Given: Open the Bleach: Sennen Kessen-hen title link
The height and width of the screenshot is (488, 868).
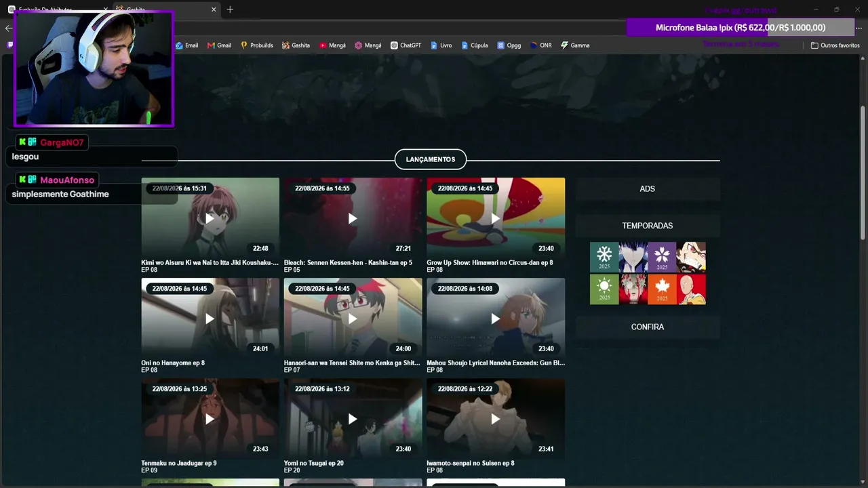Looking at the screenshot, I should [348, 262].
